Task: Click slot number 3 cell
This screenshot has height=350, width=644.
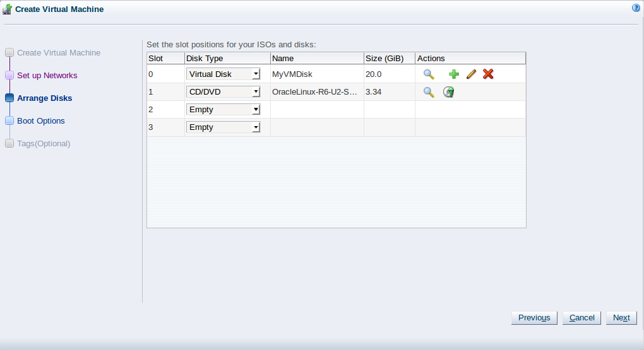Action: [x=166, y=127]
